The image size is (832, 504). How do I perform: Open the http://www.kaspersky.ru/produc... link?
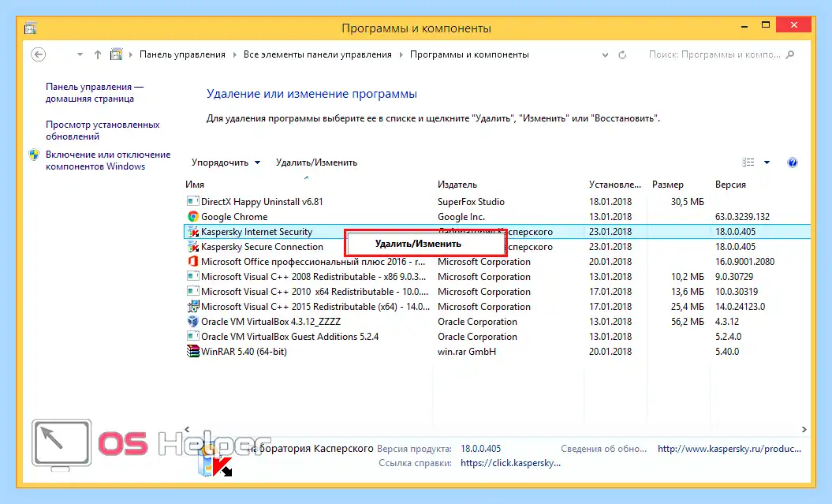(x=729, y=448)
